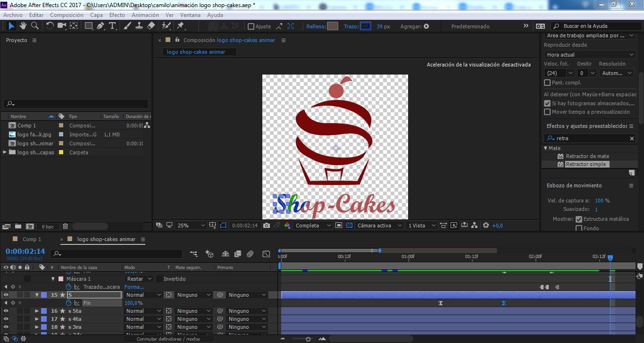
Task: Uncheck the Estructura metálica checkbox
Action: [579, 219]
